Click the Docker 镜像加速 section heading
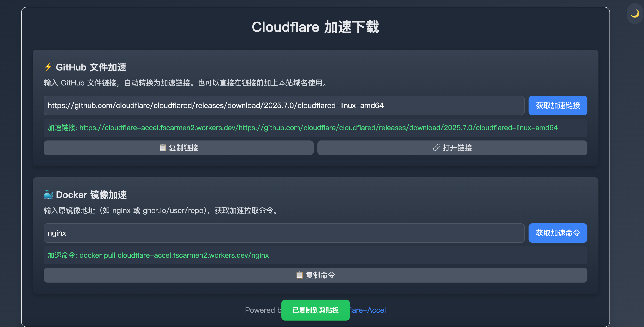This screenshot has width=644, height=327. point(91,195)
